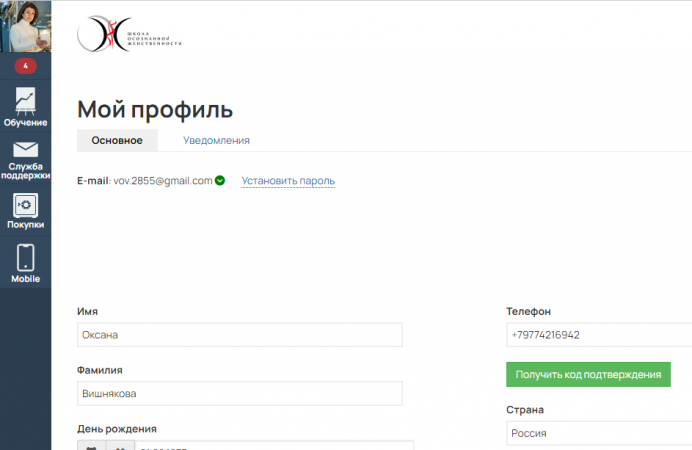Click the Телефон input field
Screen dimensions: 692x450
(599, 335)
